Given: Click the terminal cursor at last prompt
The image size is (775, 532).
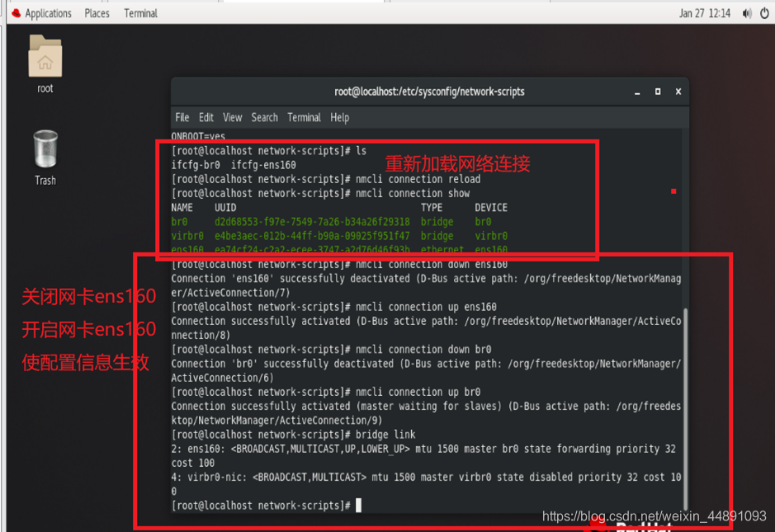Looking at the screenshot, I should click(358, 506).
